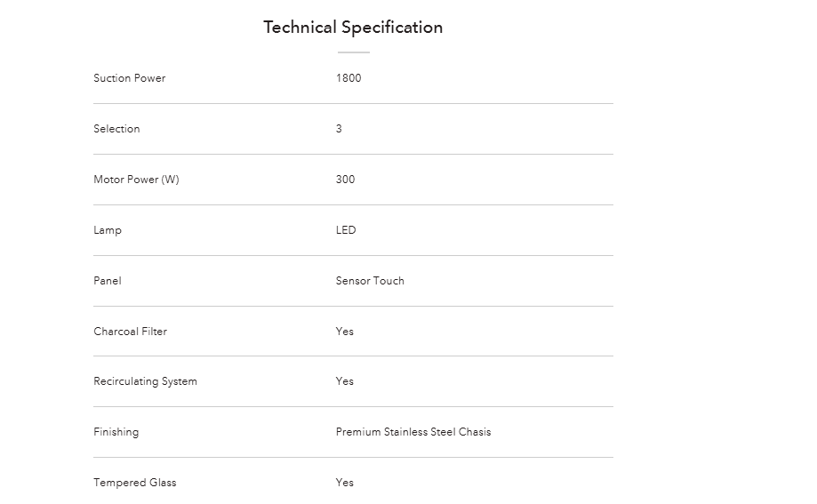Click the Yes value for Tempered Glass

coord(344,482)
